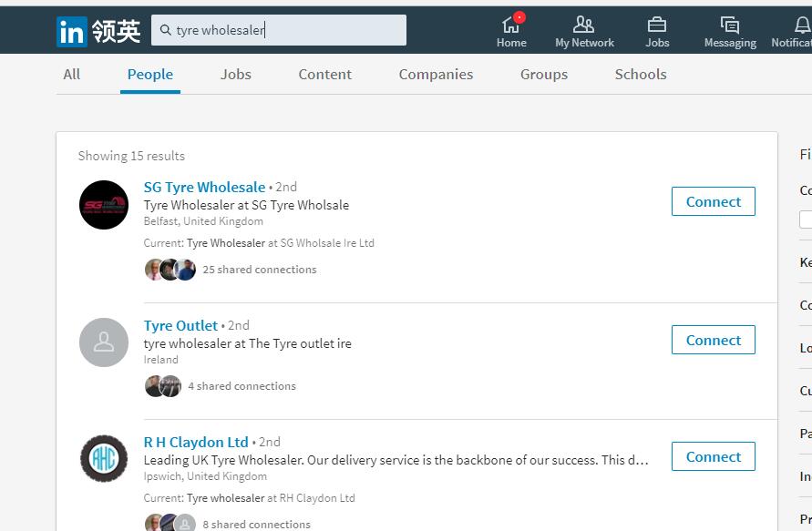The image size is (812, 531).
Task: Focus the search box containing tyre wholesaler
Action: coord(279,30)
